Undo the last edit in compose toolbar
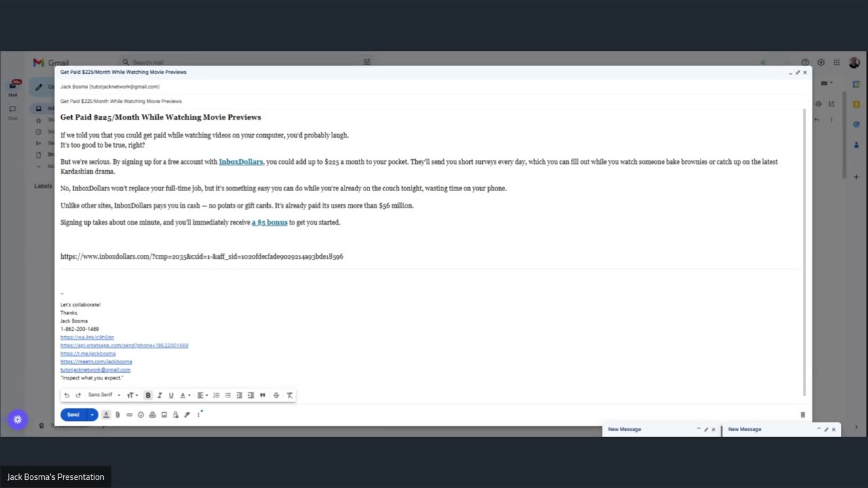The width and height of the screenshot is (868, 488). click(x=66, y=395)
